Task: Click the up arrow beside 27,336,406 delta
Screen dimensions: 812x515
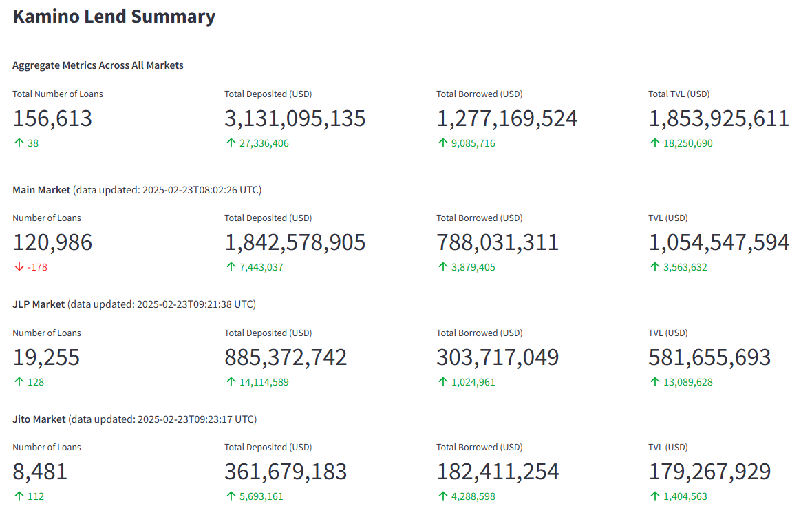Action: coord(230,143)
